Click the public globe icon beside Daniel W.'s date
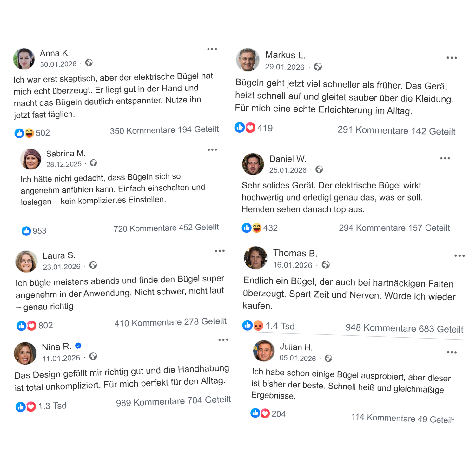Image resolution: width=476 pixels, height=476 pixels. [319, 169]
